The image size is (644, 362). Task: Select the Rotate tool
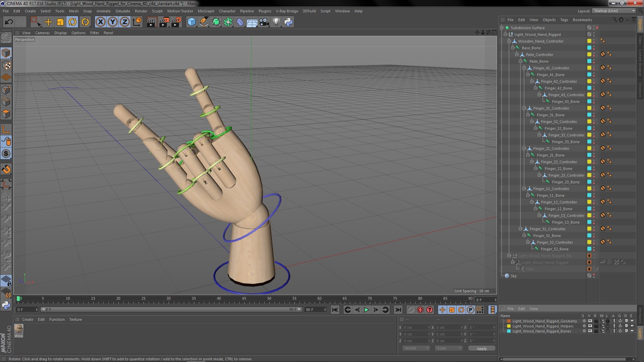point(72,22)
